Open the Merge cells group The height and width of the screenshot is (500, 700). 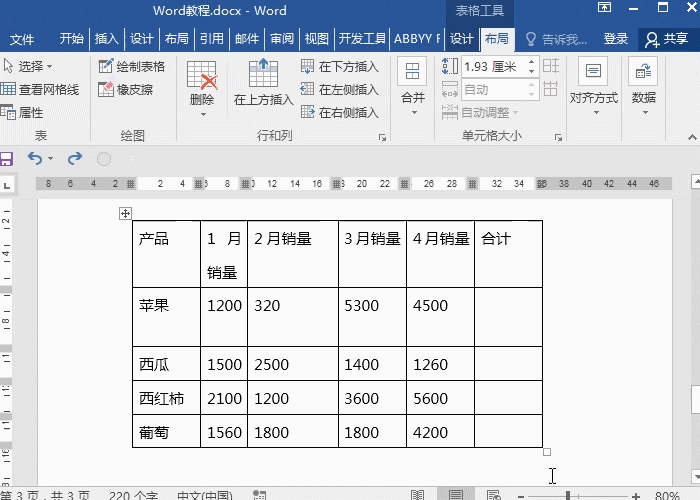pos(413,88)
